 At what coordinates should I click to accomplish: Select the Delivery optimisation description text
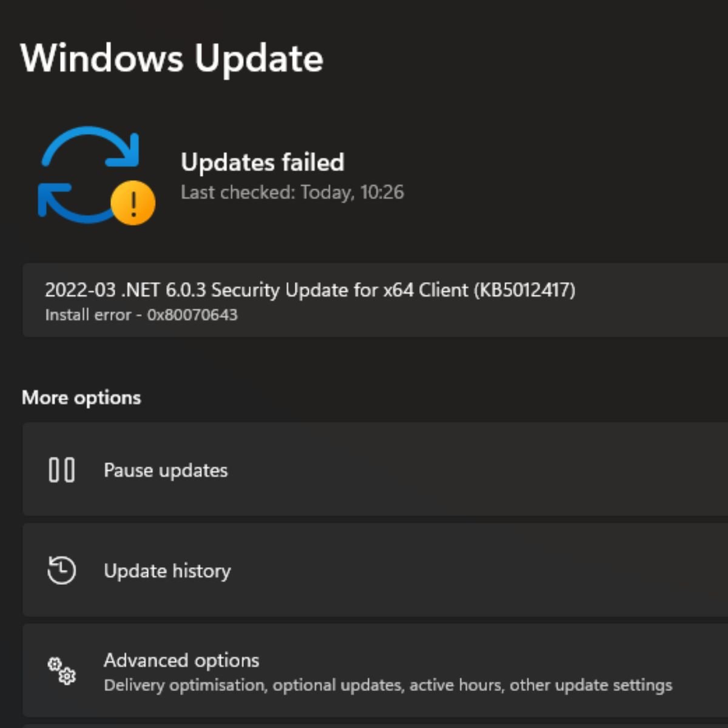[388, 685]
